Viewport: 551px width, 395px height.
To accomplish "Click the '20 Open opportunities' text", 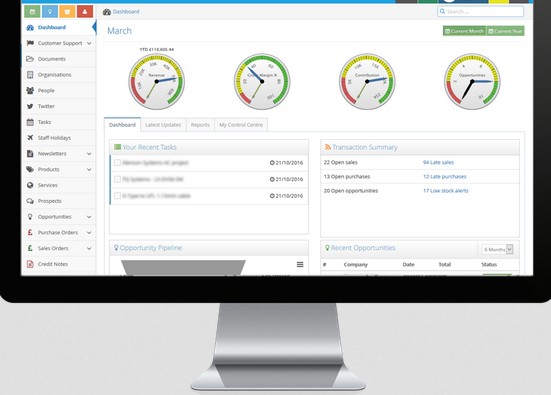I will coord(351,191).
